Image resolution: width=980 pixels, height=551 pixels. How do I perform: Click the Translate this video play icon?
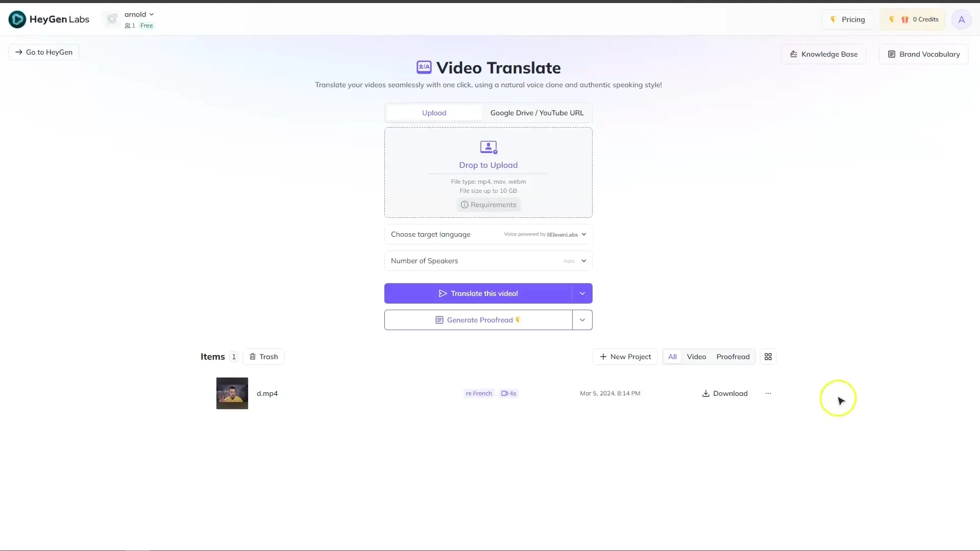(442, 293)
